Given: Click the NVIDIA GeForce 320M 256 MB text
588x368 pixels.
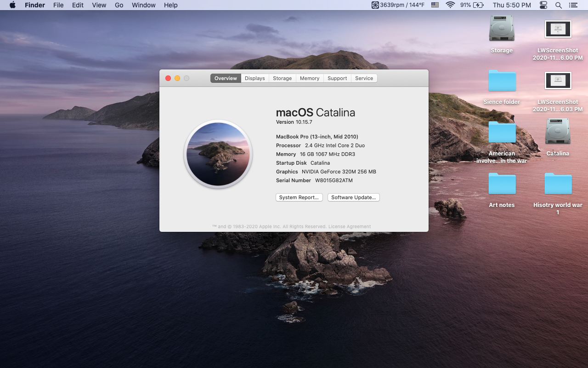Looking at the screenshot, I should click(339, 172).
